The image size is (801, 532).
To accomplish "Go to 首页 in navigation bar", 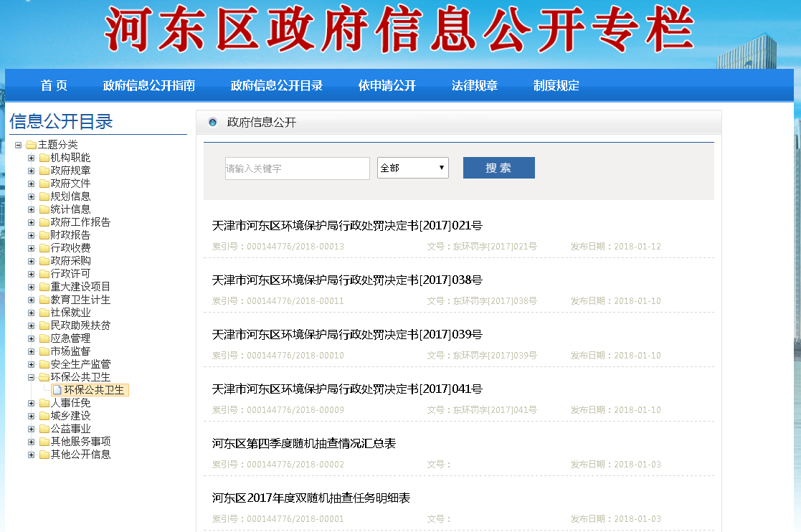I will (x=54, y=85).
